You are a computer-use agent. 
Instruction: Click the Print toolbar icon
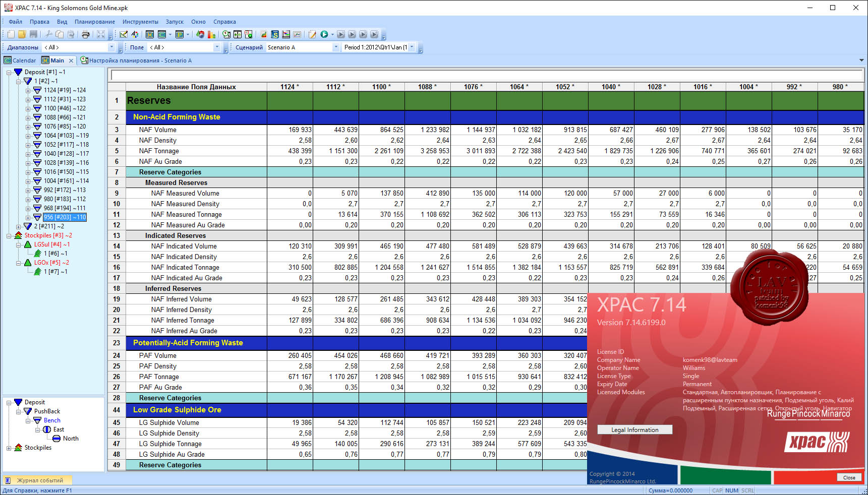(86, 34)
